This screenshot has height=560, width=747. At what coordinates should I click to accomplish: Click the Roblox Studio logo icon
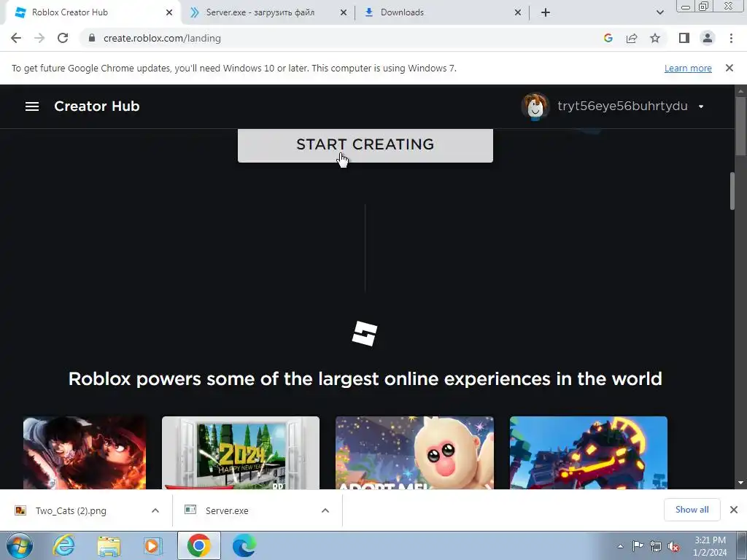(365, 333)
